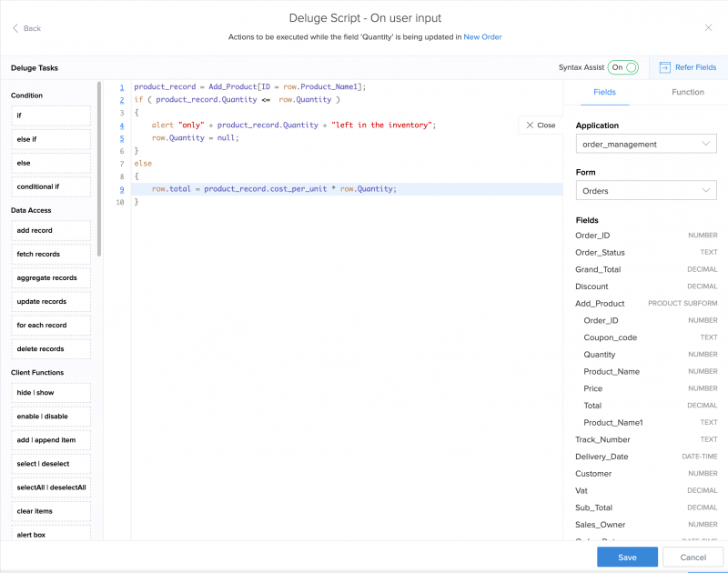Close the Deluge Script dialog
728x573 pixels.
[709, 28]
